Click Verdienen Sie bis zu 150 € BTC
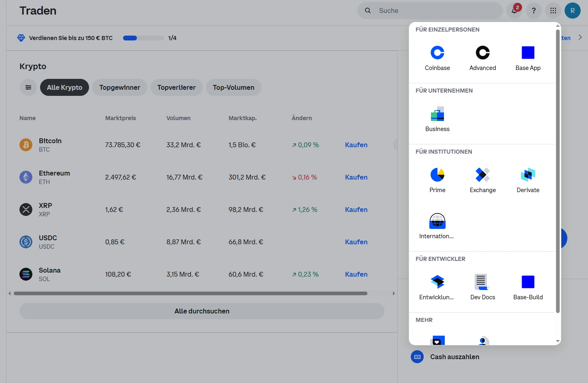Screen dimensions: 588x383 point(71,38)
